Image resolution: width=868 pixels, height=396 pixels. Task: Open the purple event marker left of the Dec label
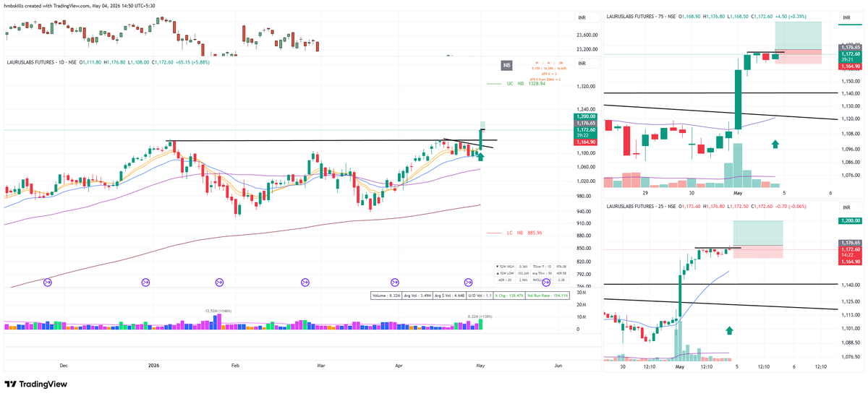(48, 281)
